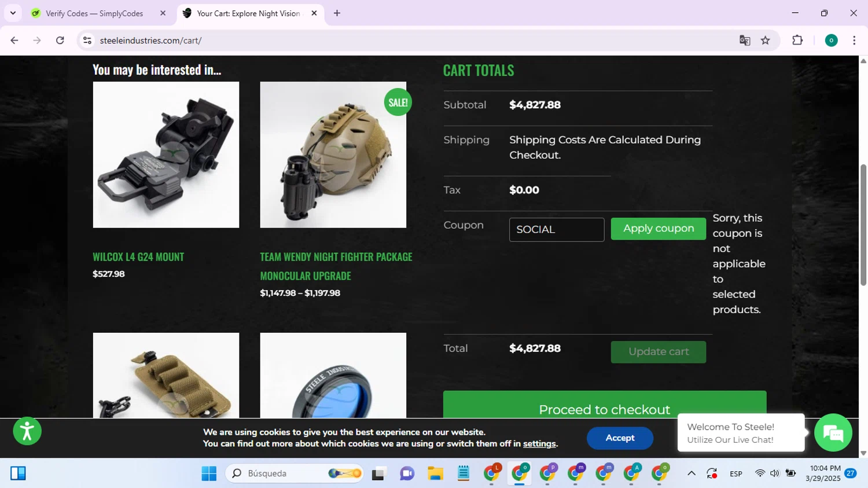The image size is (868, 488).
Task: Click the Update cart button
Action: [x=659, y=352]
